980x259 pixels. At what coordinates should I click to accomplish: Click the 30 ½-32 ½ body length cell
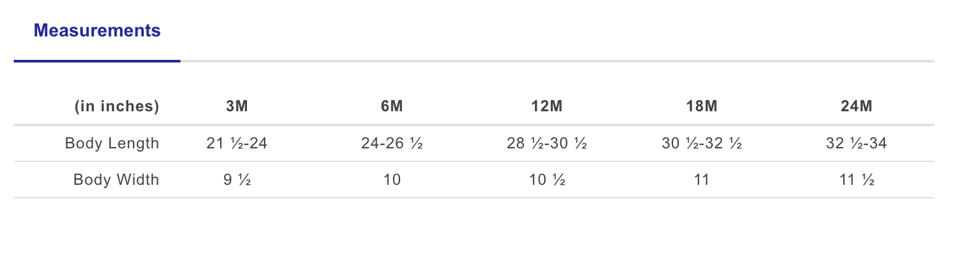[x=702, y=143]
